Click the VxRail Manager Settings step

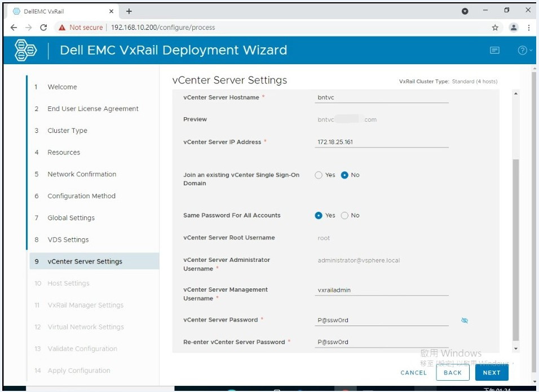[85, 305]
